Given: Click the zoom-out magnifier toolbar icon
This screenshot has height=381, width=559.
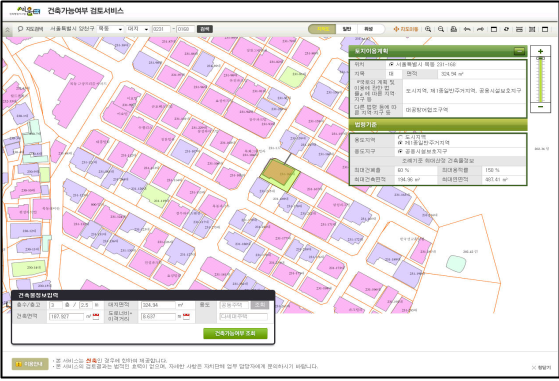Looking at the screenshot, I should click(441, 29).
